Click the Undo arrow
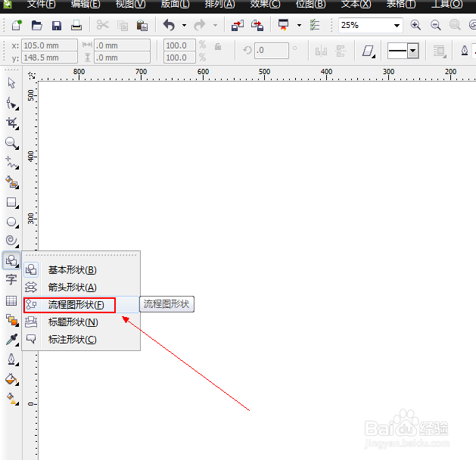Screen dimensions: 476x460 click(169, 25)
